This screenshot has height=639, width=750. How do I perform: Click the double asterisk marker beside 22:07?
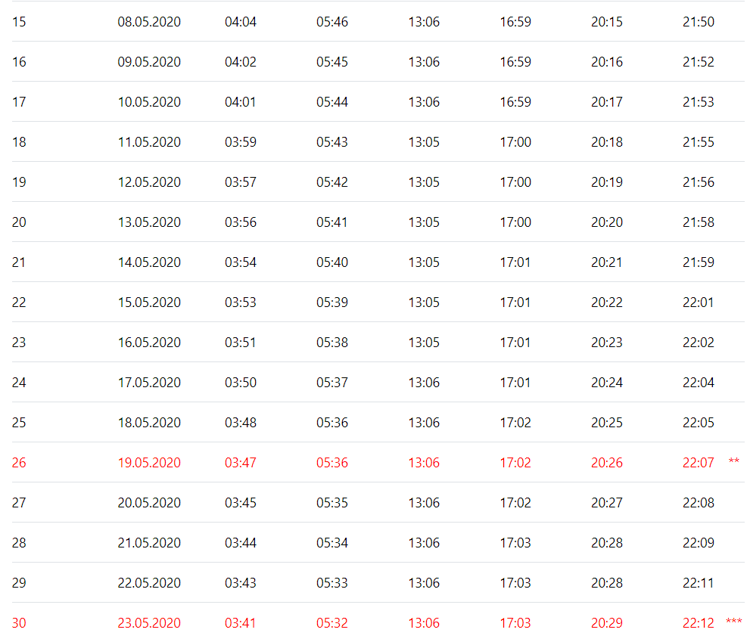[734, 461]
